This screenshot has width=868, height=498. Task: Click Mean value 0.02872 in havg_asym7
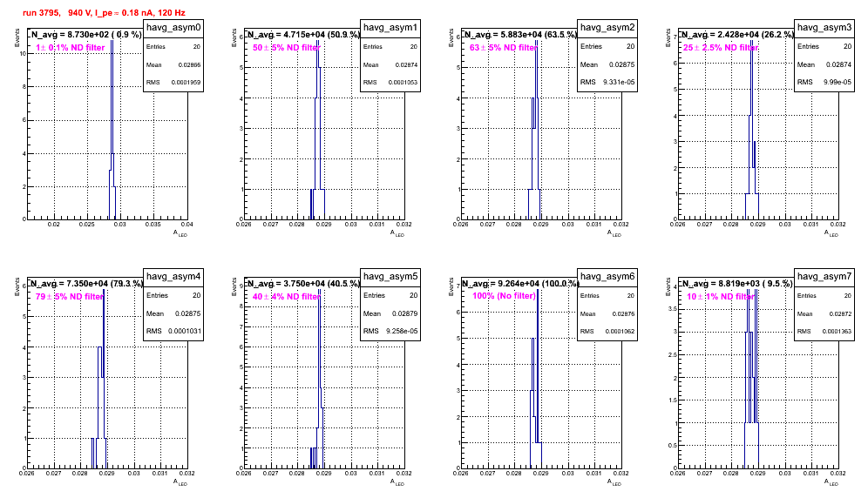[840, 314]
